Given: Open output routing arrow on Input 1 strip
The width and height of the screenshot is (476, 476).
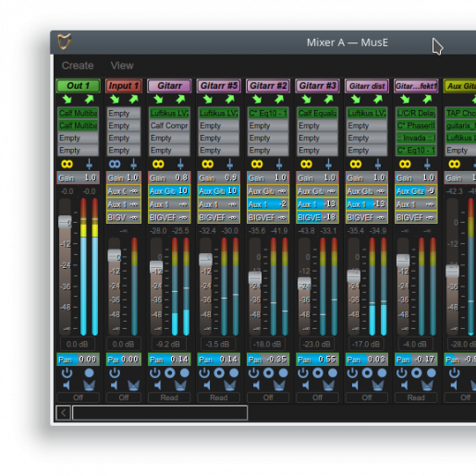Looking at the screenshot, I should coord(134,99).
